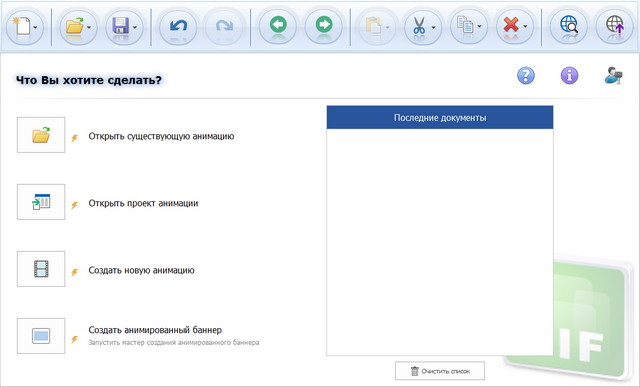
Task: Click the Undo arrow icon
Action: click(x=178, y=26)
